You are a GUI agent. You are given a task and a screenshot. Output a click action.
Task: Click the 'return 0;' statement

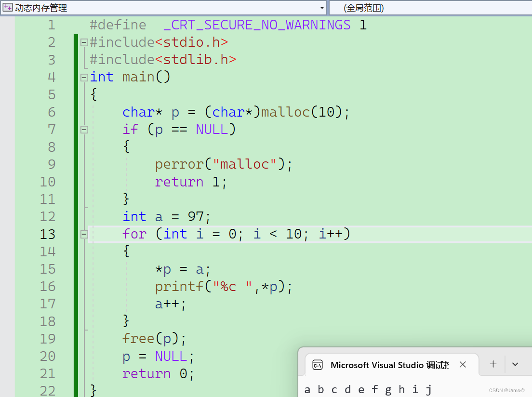tap(158, 374)
